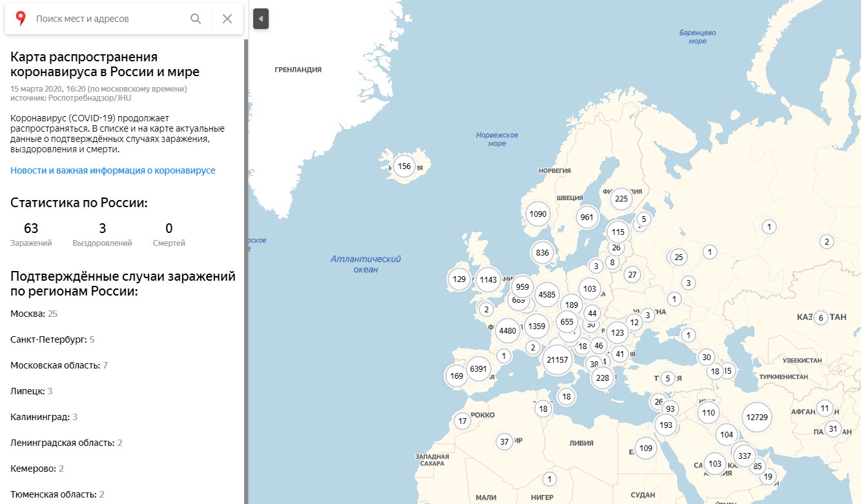Click the Санкт-Петербург: 5 region entry
The width and height of the screenshot is (861, 504).
point(52,339)
